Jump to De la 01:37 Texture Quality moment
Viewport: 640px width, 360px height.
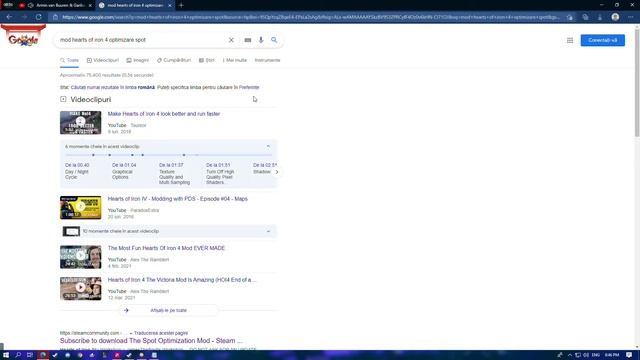174,174
